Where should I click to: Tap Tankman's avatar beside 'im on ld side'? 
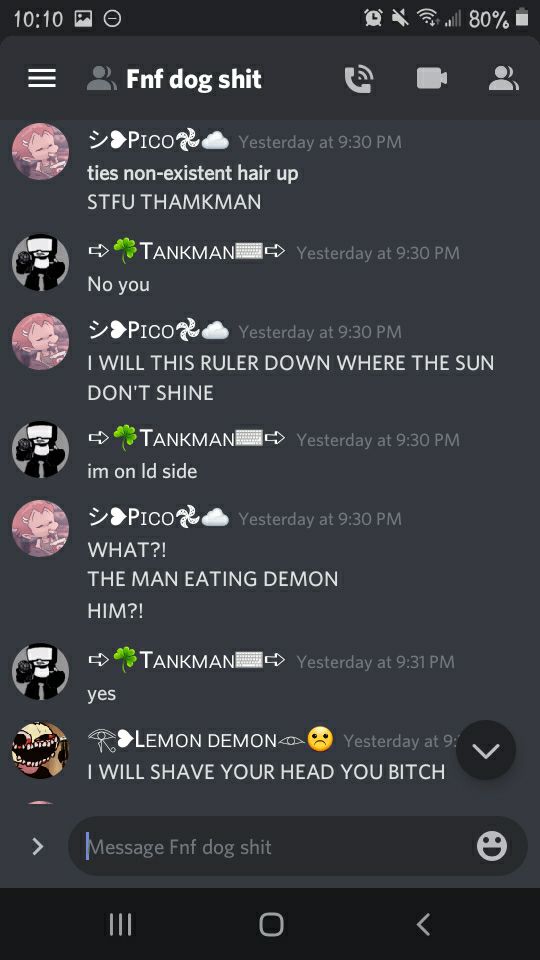click(40, 449)
